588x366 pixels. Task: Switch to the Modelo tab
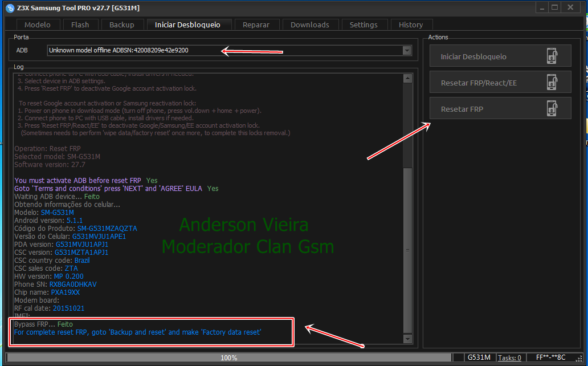[x=38, y=25]
